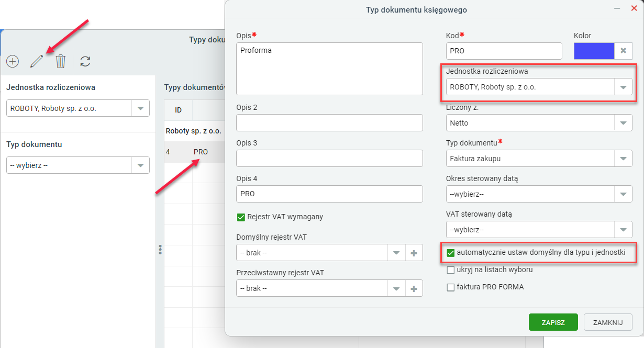Click the pencil edit icon
Viewport: 644px width, 348px height.
pyautogui.click(x=36, y=61)
